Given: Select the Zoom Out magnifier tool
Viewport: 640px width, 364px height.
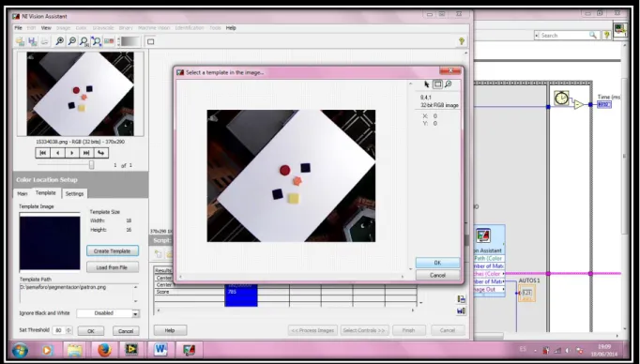Looking at the screenshot, I should tap(72, 41).
